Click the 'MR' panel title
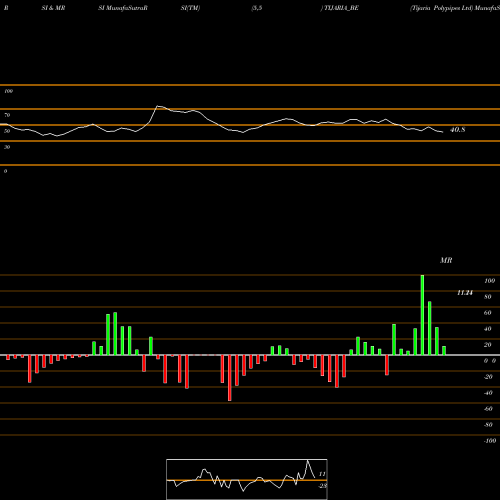The width and height of the screenshot is (500, 500). [446, 260]
